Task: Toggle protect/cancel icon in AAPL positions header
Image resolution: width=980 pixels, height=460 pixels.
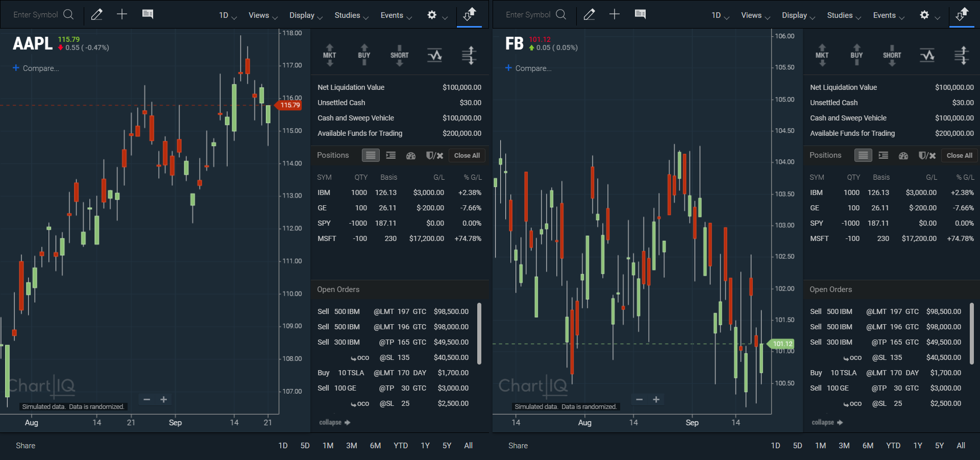Action: [434, 156]
